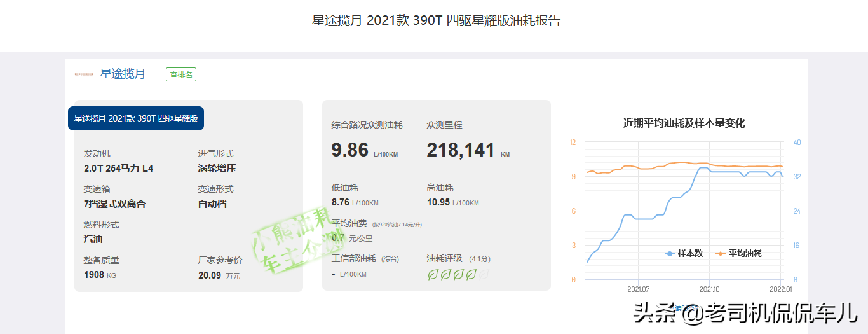868x334 pixels.
Task: Click the fifth greyed-out leaf icon
Action: point(484,275)
